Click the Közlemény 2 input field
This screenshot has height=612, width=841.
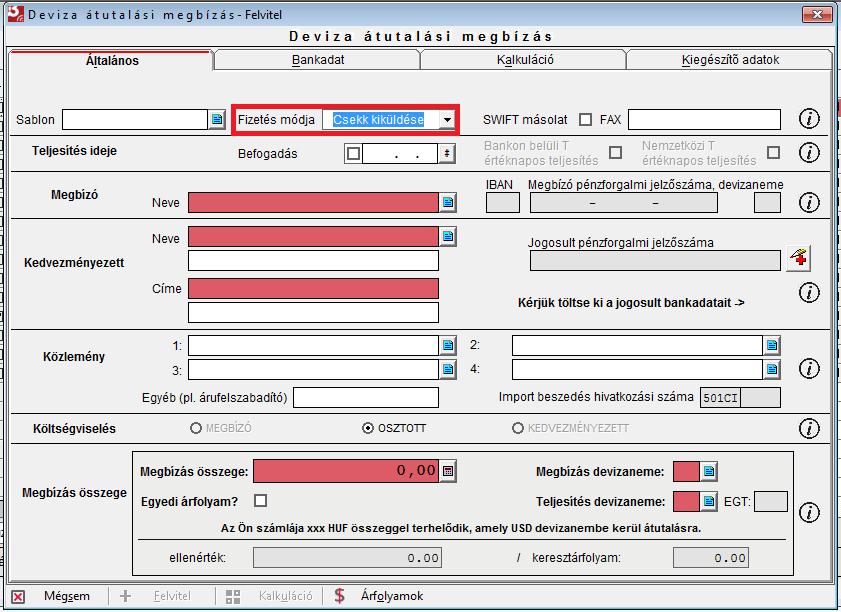click(x=638, y=345)
